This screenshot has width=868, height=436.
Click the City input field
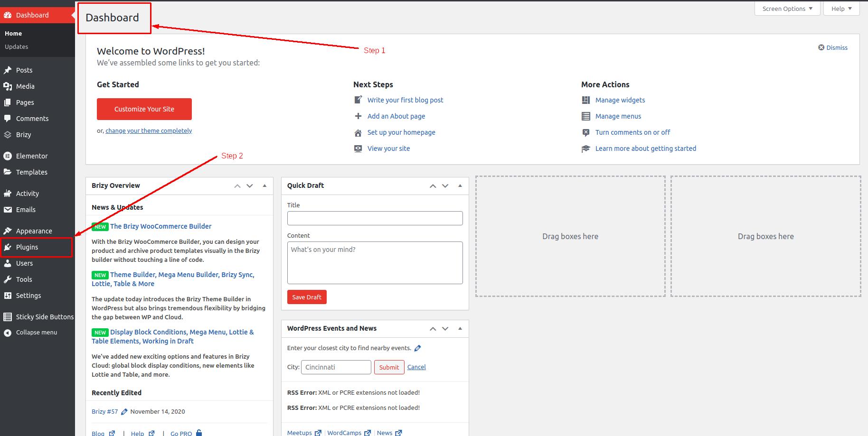(x=336, y=367)
